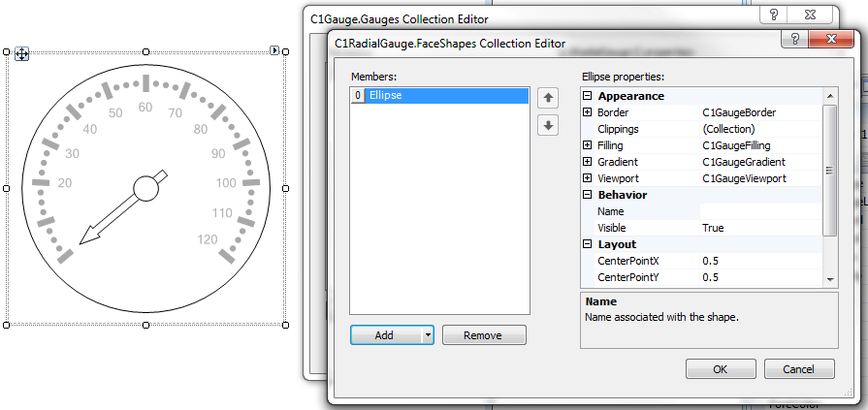Open the Add button dropdown arrow
The image size is (868, 410).
coord(428,335)
